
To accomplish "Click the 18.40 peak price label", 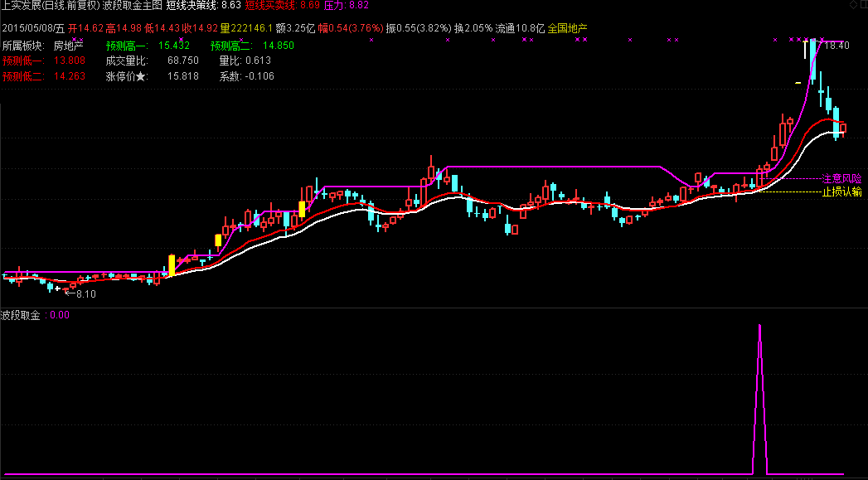I will [x=837, y=46].
